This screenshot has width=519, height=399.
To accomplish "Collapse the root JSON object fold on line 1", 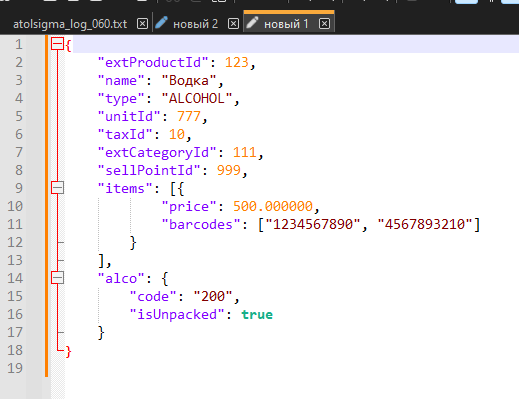I will coord(57,44).
